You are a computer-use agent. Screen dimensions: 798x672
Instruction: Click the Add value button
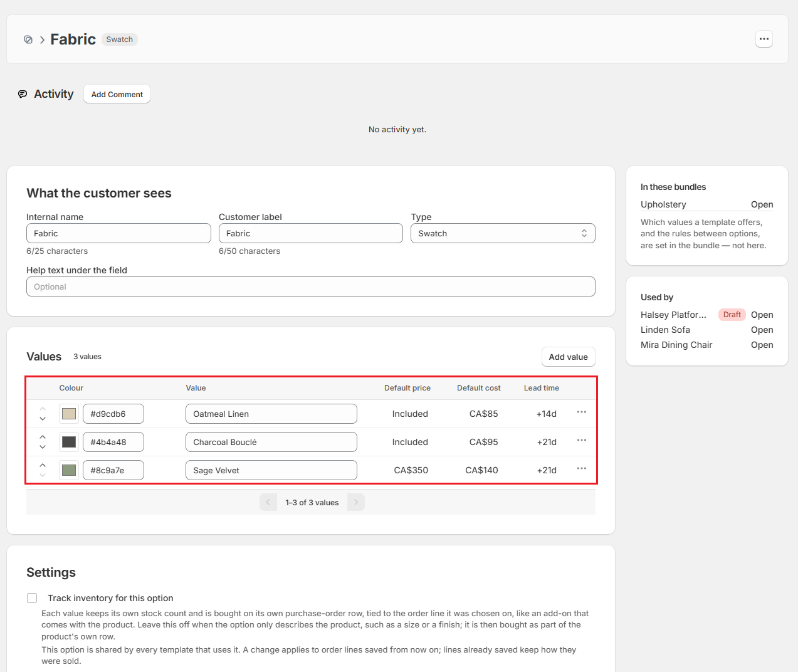[568, 357]
